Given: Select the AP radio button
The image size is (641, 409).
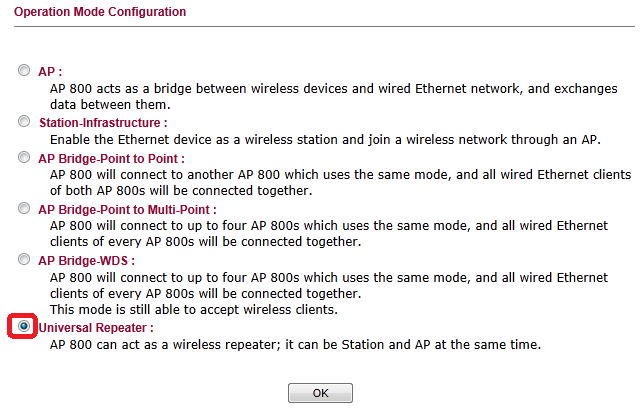Looking at the screenshot, I should (24, 72).
